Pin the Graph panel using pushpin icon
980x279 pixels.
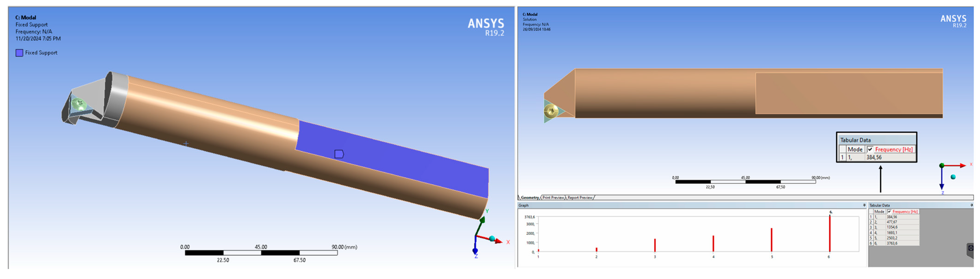(864, 205)
